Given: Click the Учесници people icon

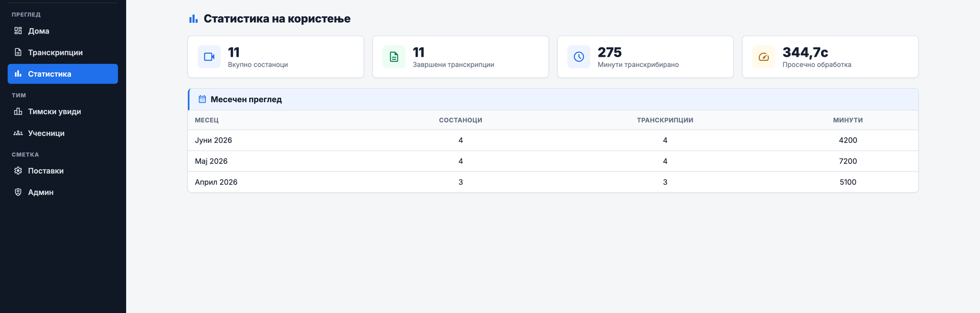Looking at the screenshot, I should [18, 133].
